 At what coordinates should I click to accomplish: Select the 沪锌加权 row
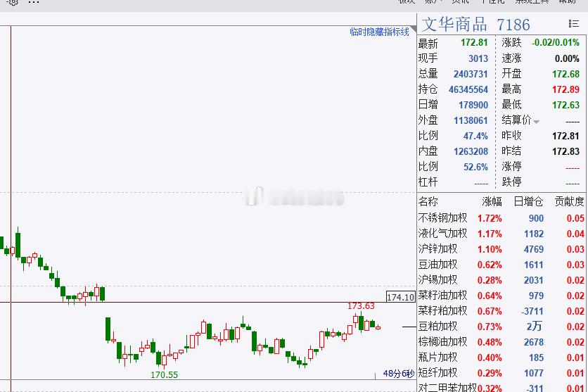coord(501,249)
